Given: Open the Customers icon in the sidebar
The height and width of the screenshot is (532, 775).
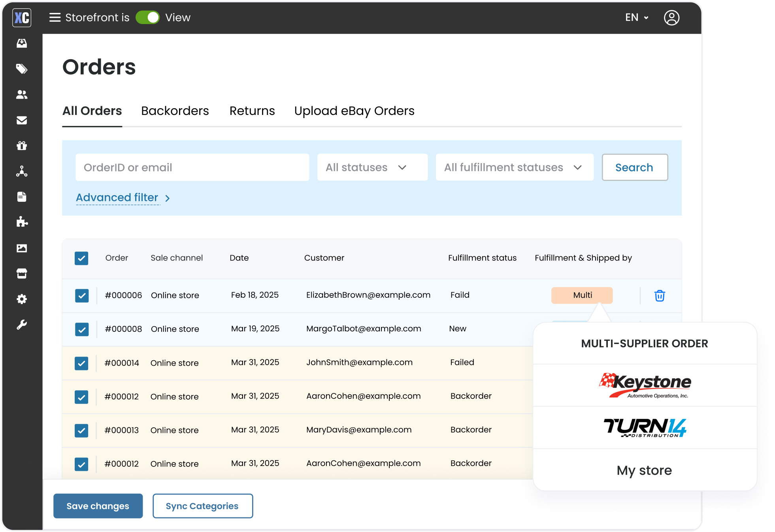Looking at the screenshot, I should pos(22,94).
